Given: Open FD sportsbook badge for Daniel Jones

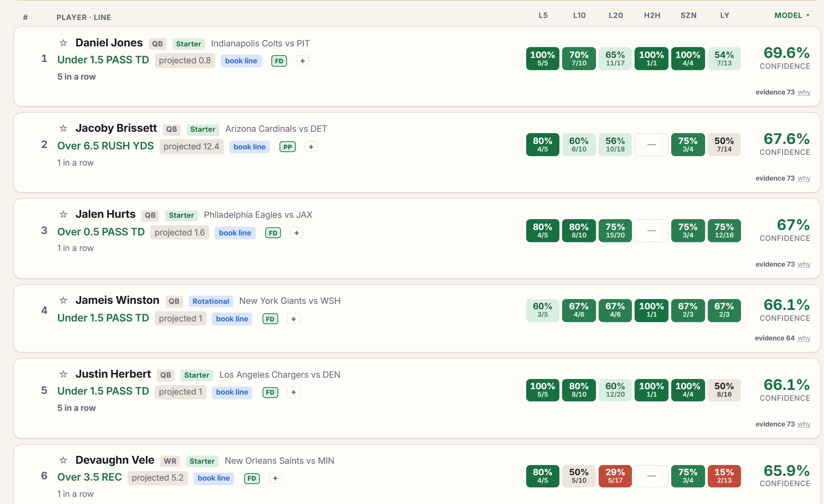Looking at the screenshot, I should click(279, 61).
